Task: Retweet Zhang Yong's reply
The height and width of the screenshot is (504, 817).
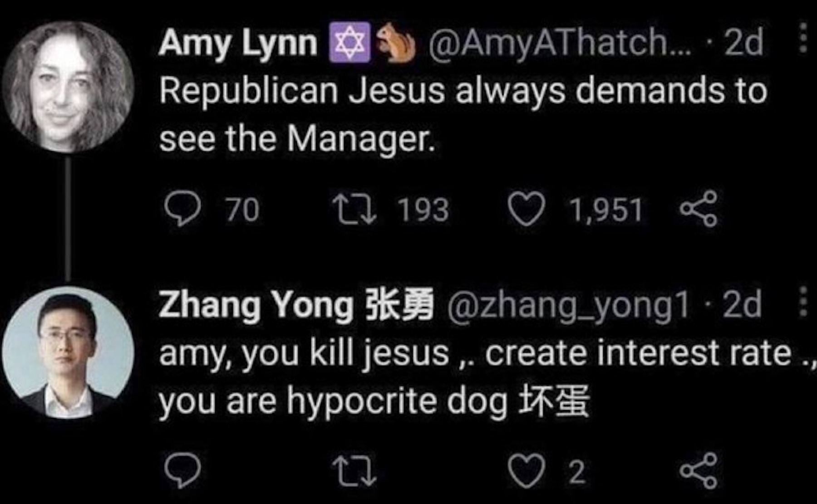Action: (354, 471)
